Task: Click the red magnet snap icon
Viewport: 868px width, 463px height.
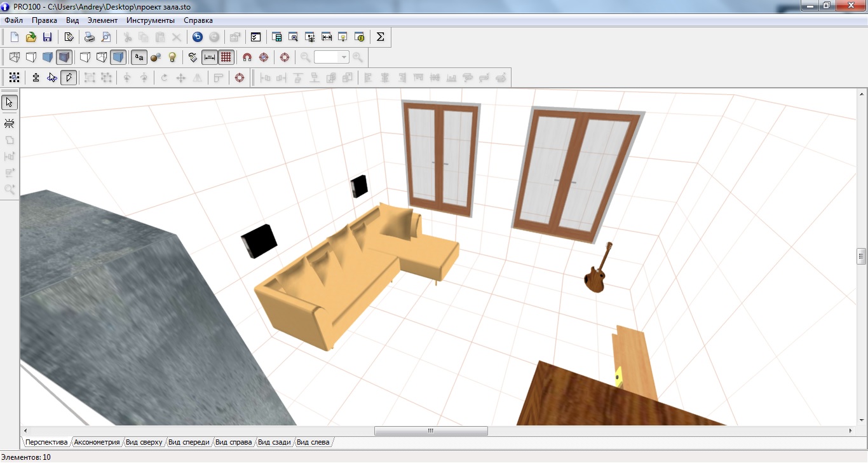Action: click(x=247, y=57)
